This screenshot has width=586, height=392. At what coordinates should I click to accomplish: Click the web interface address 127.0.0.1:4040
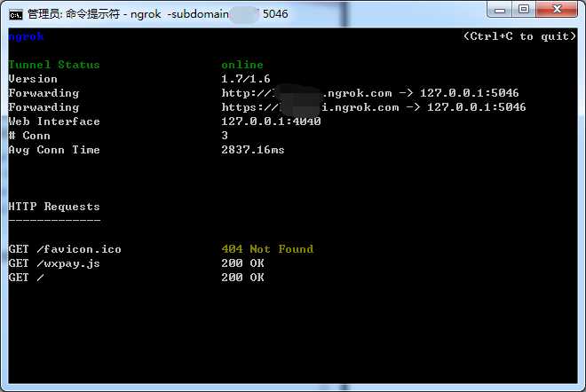point(271,122)
